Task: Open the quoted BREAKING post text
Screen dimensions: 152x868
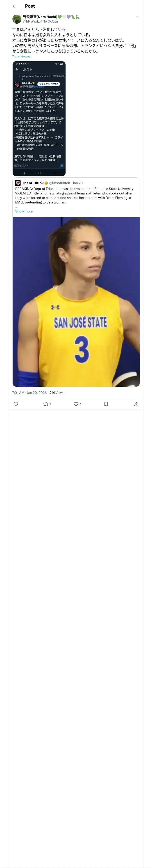Action: click(75, 195)
